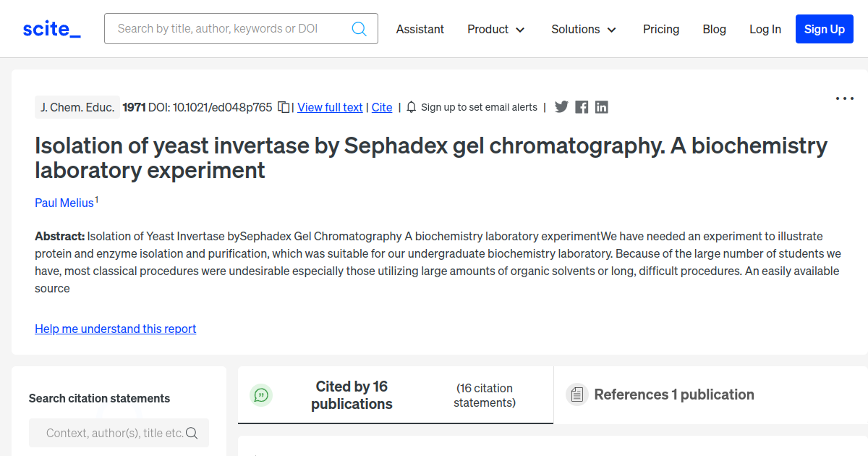This screenshot has height=456, width=868.
Task: Open the Assistant page
Action: (420, 29)
